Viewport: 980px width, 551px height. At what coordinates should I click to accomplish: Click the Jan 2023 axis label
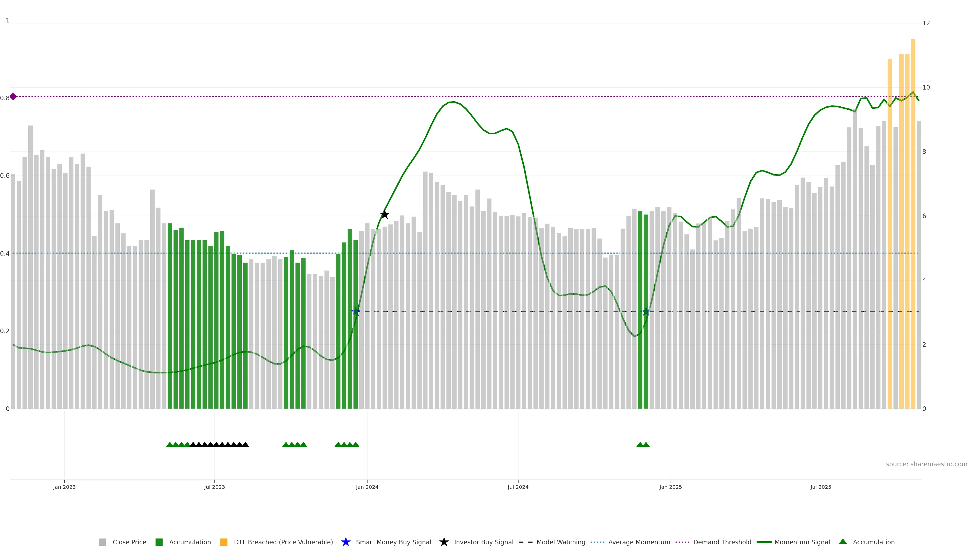(64, 487)
